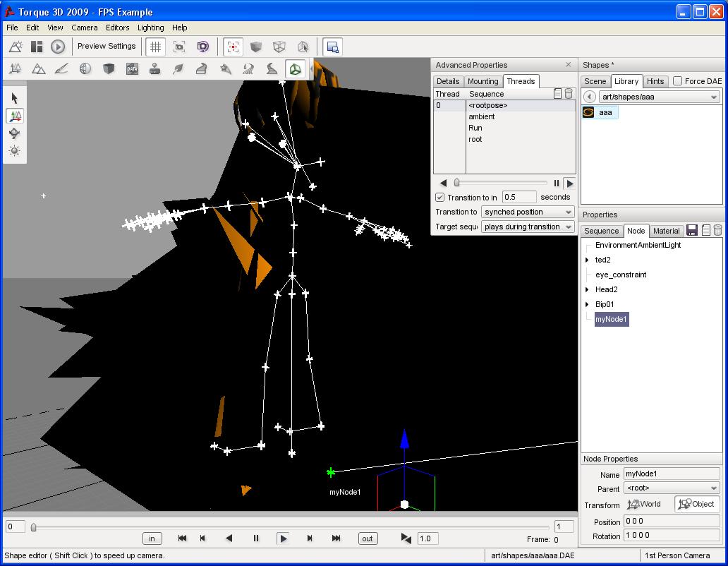The width and height of the screenshot is (728, 566).
Task: Toggle the solid gray cube icon
Action: pyautogui.click(x=256, y=47)
